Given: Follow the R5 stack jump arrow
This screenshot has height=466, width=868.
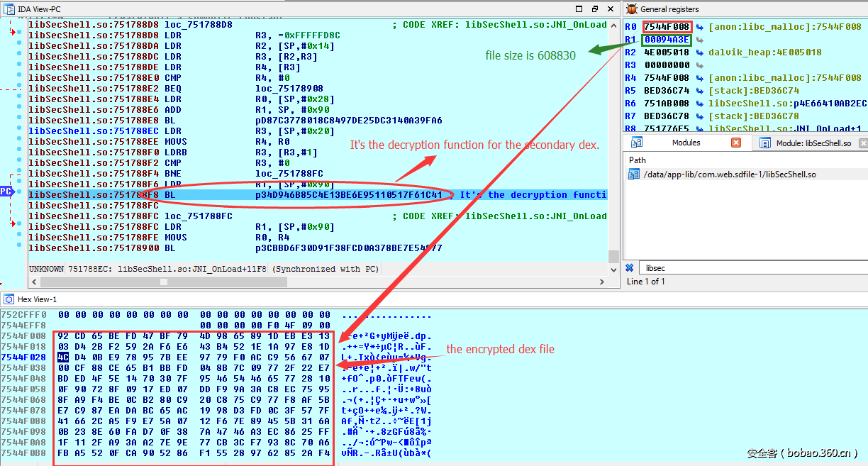Looking at the screenshot, I should click(x=700, y=91).
